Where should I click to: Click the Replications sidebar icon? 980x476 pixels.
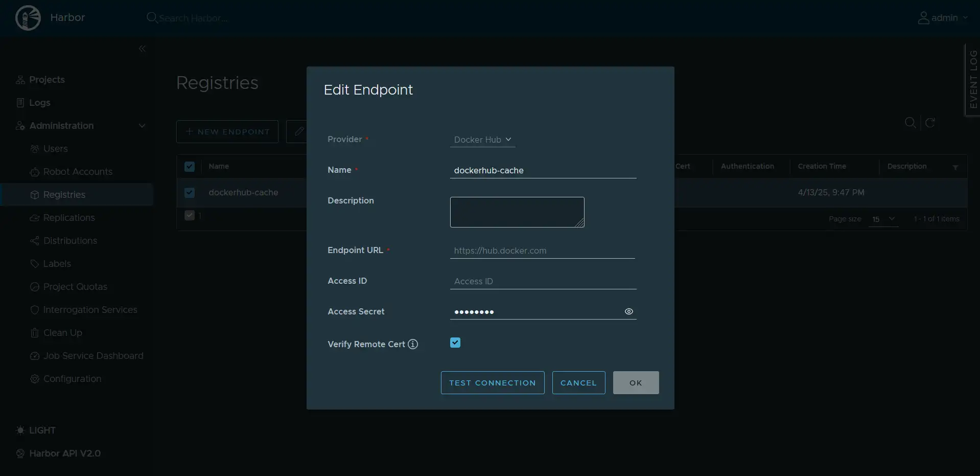pos(34,217)
